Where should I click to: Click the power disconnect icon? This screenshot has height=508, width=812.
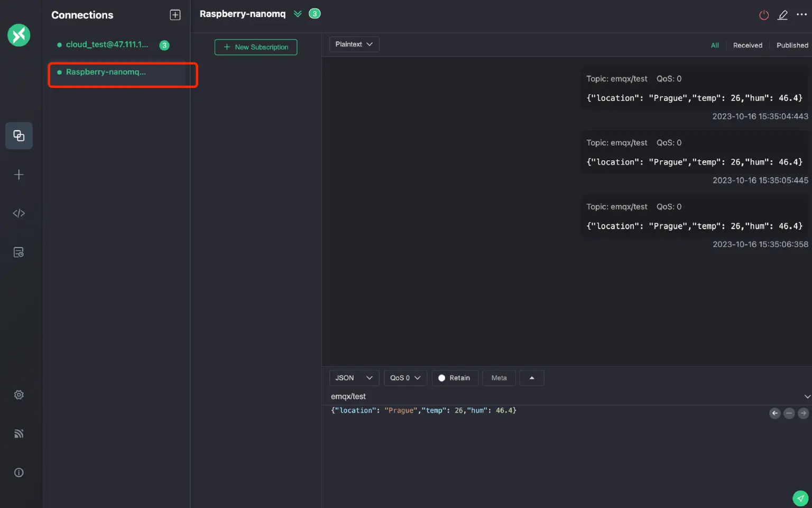(x=763, y=15)
